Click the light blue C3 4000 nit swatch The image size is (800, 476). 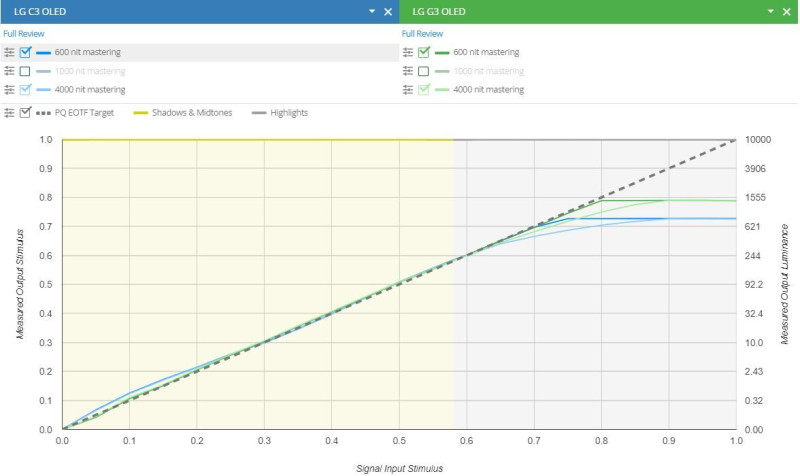coord(43,90)
